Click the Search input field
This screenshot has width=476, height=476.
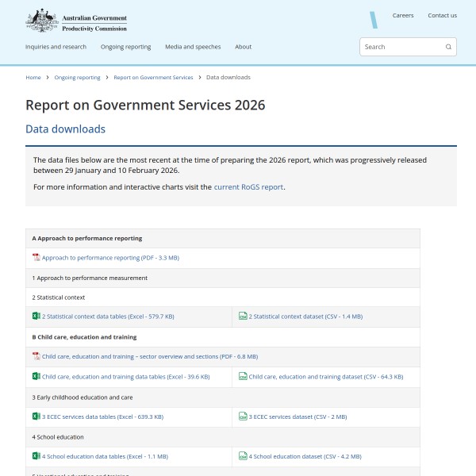401,47
